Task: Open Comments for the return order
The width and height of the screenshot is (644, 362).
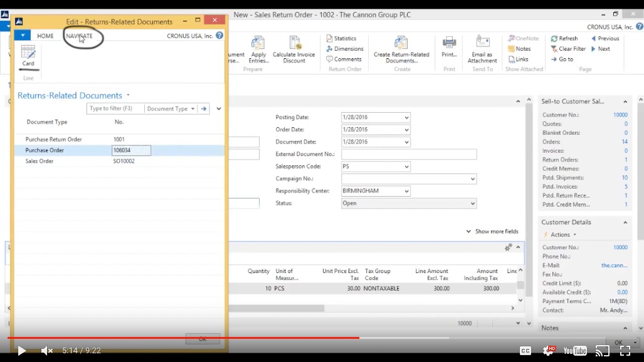Action: (x=344, y=59)
